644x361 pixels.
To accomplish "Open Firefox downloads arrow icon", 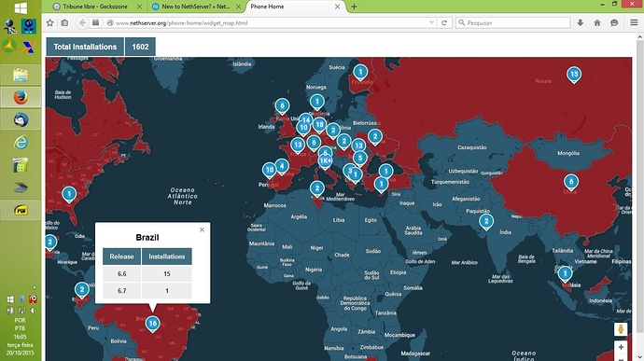I will 580,23.
